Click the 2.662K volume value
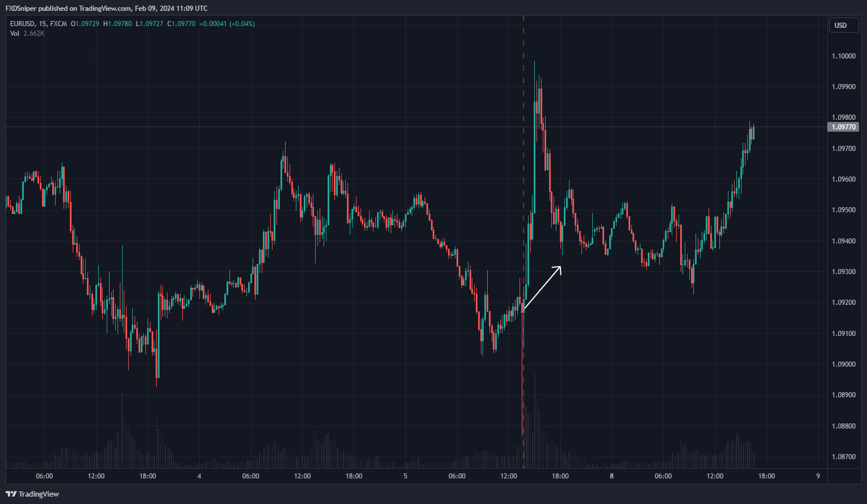 [x=34, y=33]
